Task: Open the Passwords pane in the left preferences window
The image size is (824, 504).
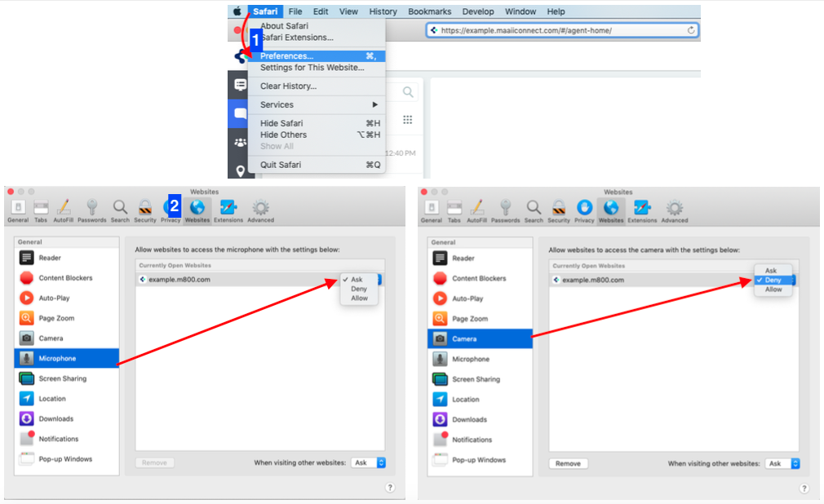Action: (92, 210)
